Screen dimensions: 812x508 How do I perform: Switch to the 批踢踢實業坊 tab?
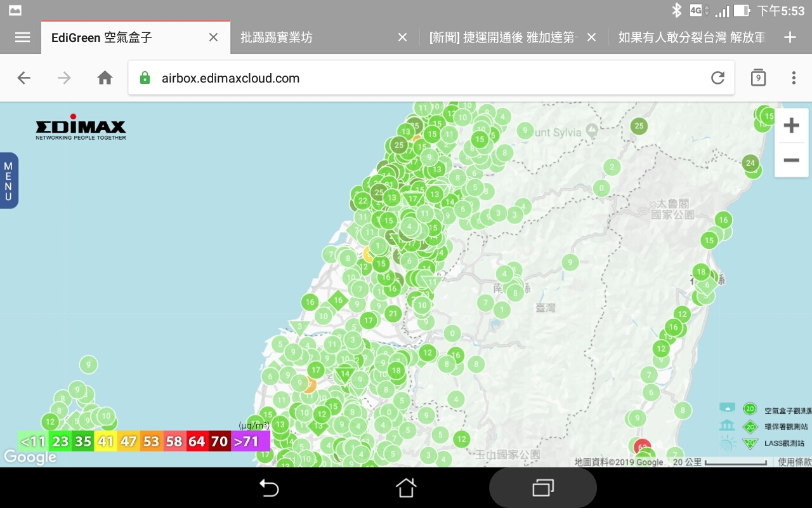(277, 37)
